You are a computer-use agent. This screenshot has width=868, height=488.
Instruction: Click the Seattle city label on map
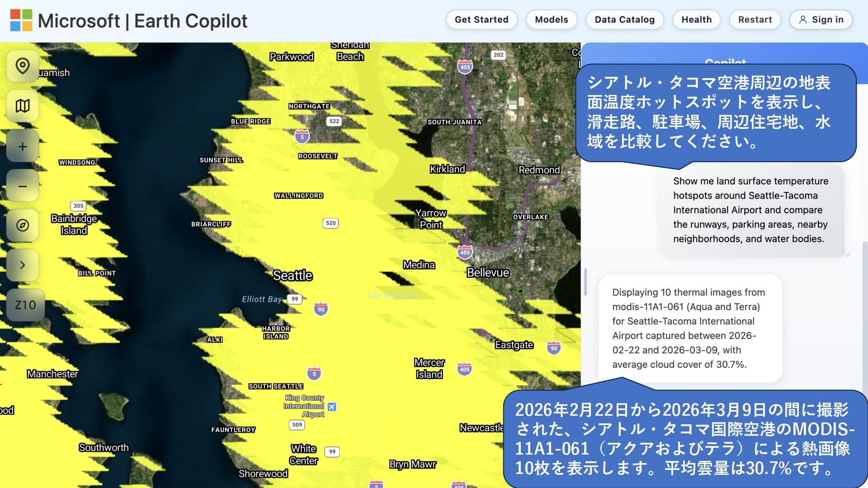click(x=292, y=275)
